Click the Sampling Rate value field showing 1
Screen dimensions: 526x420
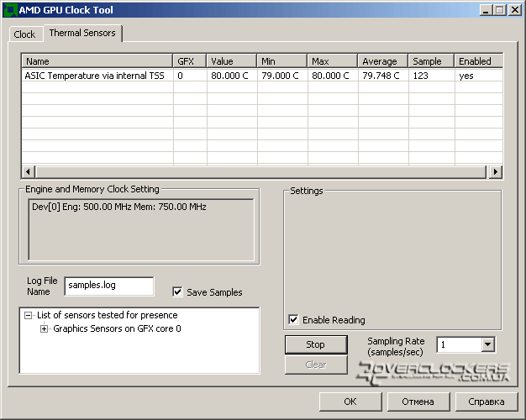click(x=460, y=344)
